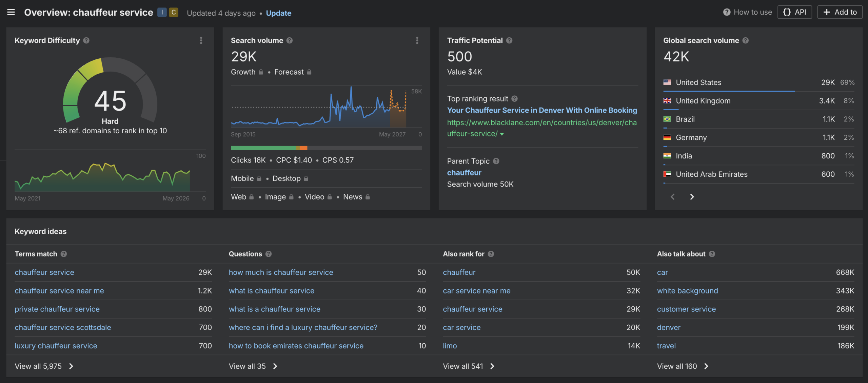Image resolution: width=868 pixels, height=383 pixels.
Task: Click the lock icon beside Web
Action: (x=252, y=197)
